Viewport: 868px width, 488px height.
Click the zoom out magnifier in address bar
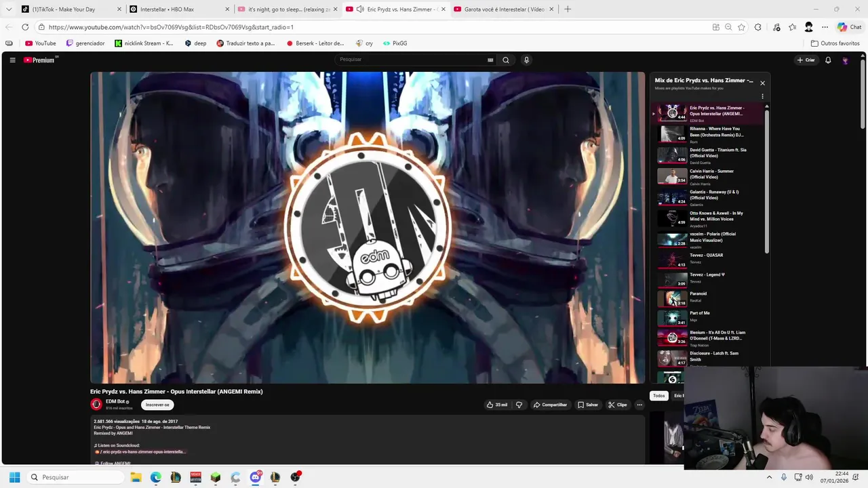(x=728, y=27)
